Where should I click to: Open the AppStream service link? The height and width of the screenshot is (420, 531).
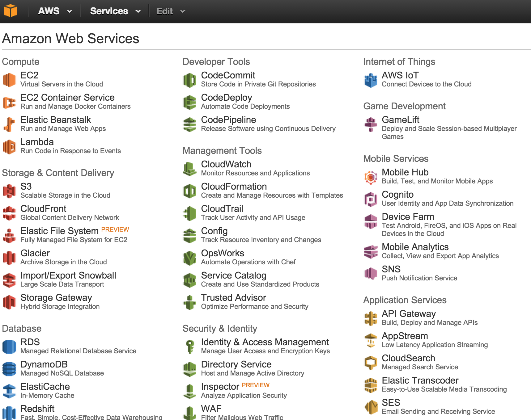pos(405,336)
